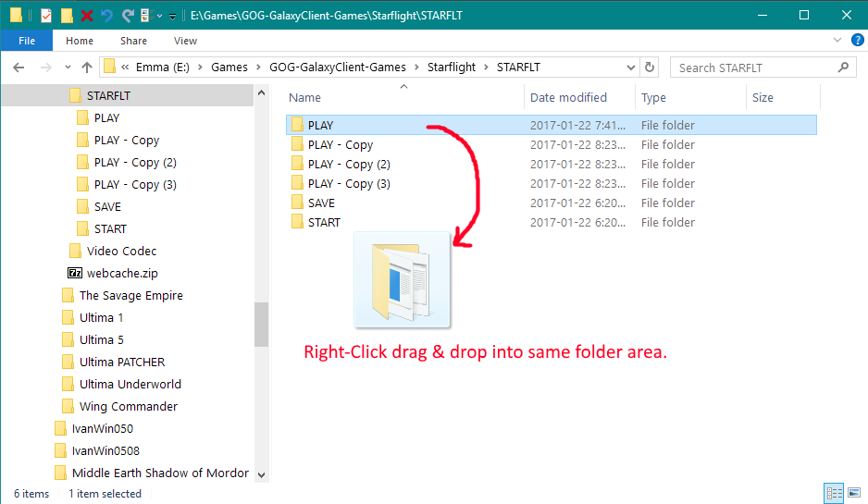Click the Redo arrow icon
This screenshot has width=868, height=504.
[128, 16]
